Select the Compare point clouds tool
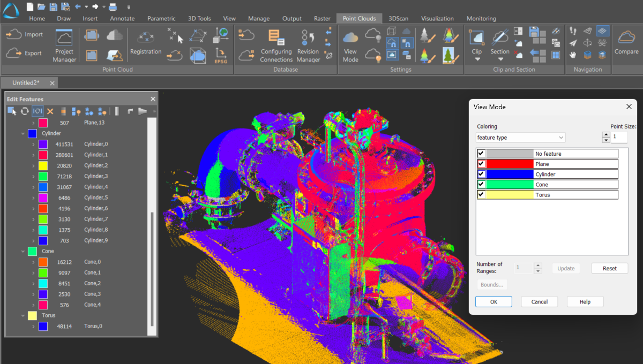 point(626,43)
